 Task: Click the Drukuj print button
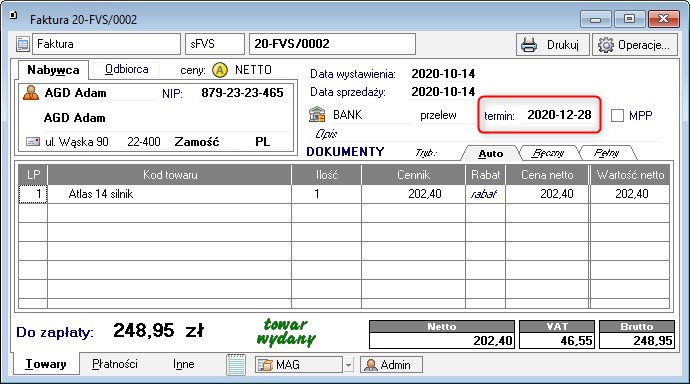tap(553, 44)
